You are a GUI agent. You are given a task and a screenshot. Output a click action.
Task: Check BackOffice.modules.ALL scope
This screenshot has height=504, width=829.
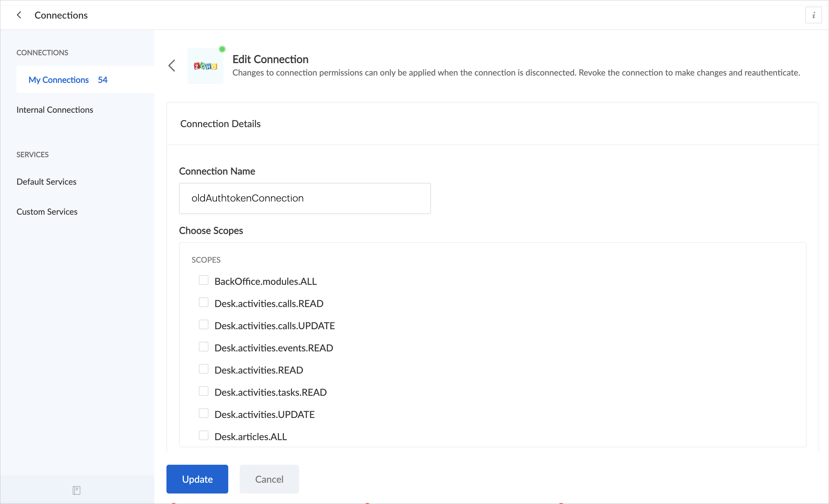pyautogui.click(x=204, y=280)
